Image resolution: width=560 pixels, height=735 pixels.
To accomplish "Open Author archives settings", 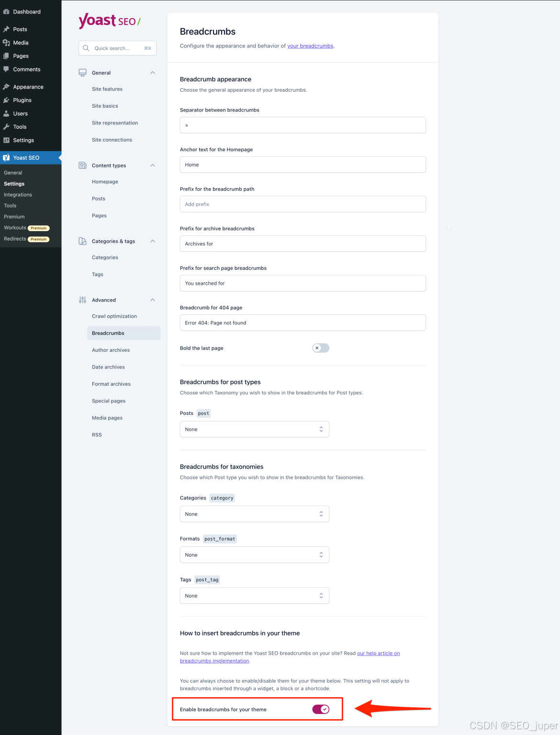I will (x=111, y=350).
